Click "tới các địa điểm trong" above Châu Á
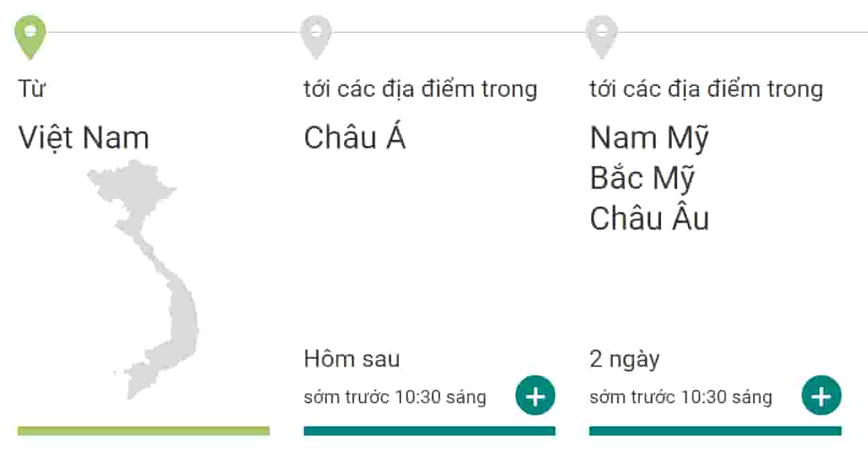 click(x=420, y=89)
